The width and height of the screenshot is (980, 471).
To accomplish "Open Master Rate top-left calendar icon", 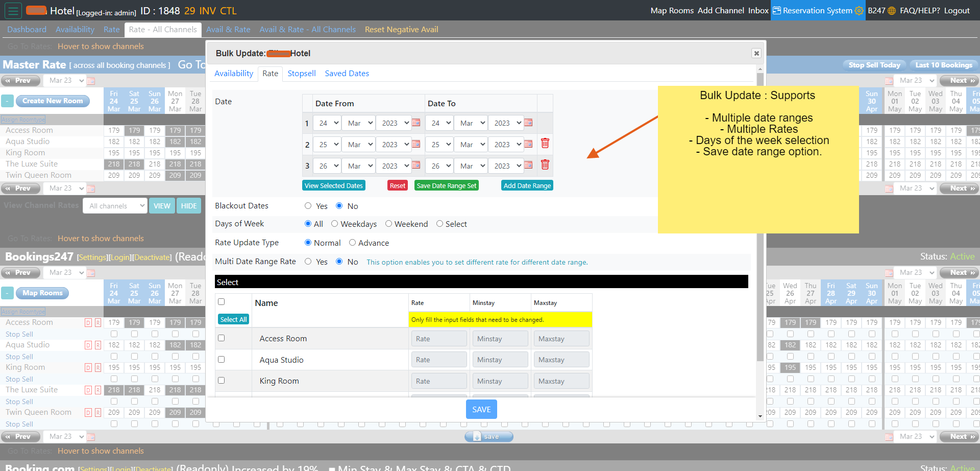I will click(91, 81).
